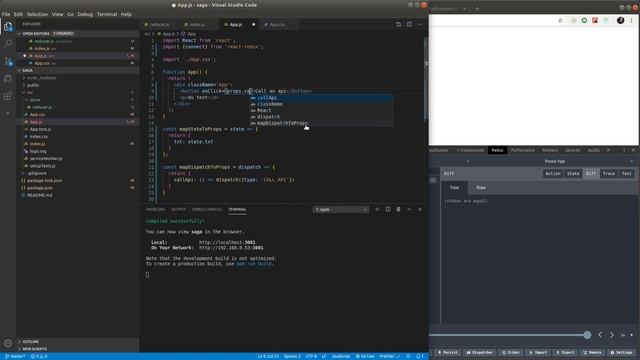Click the notification bell in status bar

tap(420, 356)
